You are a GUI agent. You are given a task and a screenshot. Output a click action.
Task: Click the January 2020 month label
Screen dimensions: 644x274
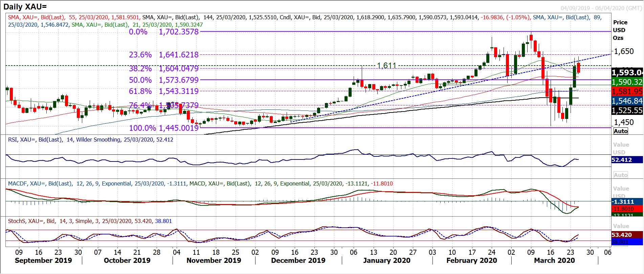click(x=387, y=260)
